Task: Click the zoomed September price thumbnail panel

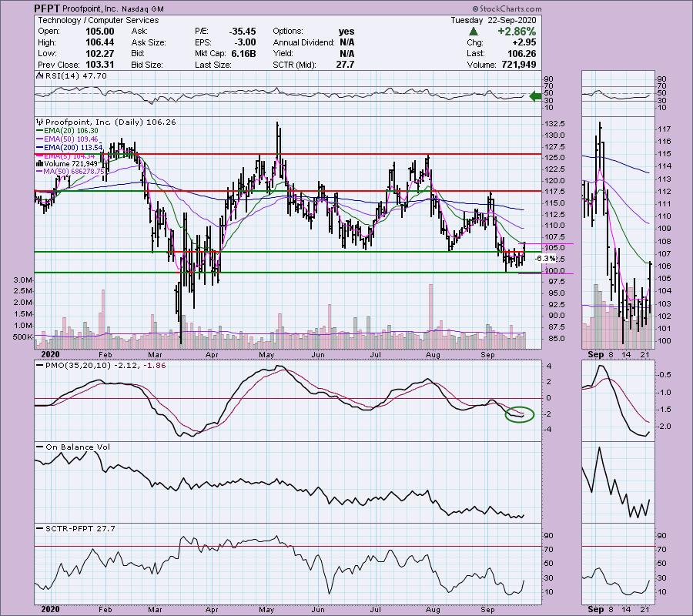Action: tap(618, 233)
